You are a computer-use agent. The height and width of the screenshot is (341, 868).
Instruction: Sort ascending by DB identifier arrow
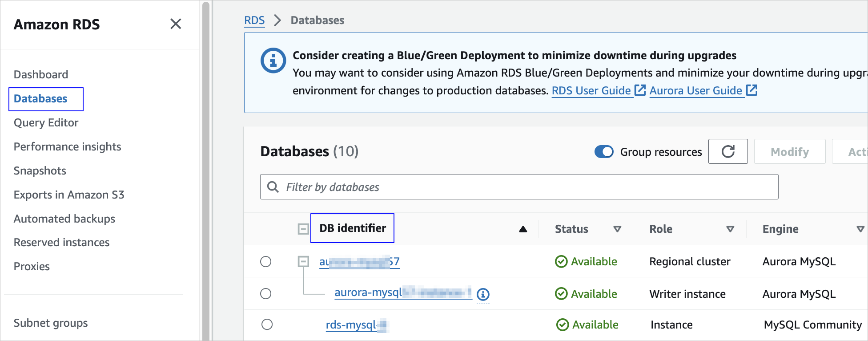tap(523, 229)
